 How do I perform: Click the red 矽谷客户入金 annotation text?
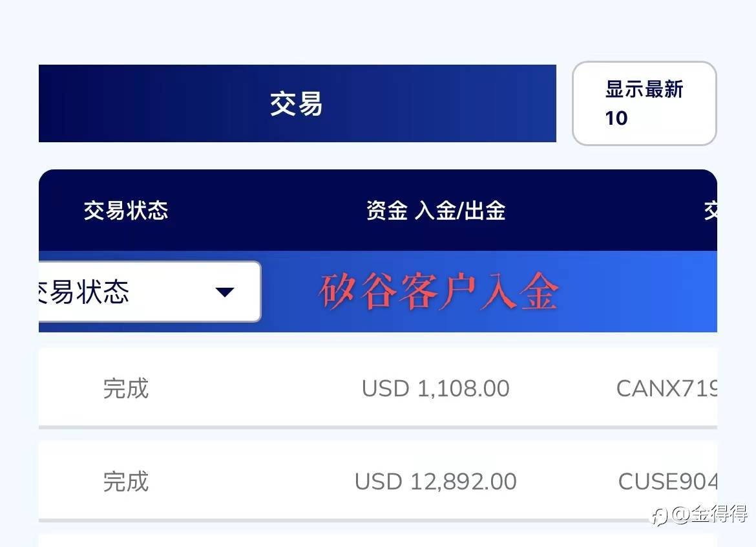coord(438,292)
